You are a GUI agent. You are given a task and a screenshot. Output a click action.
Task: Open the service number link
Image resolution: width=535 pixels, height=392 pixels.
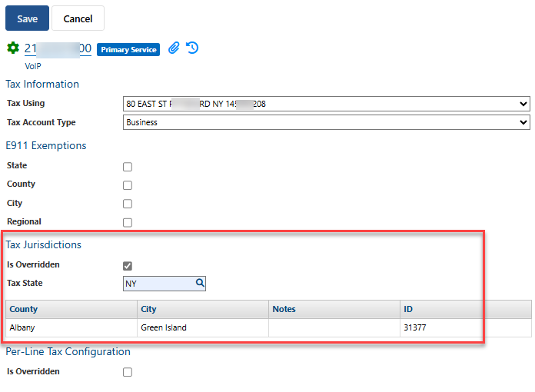coord(58,49)
